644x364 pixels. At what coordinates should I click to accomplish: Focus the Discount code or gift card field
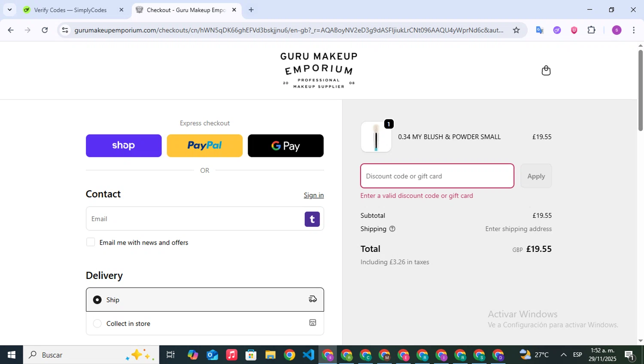click(437, 176)
